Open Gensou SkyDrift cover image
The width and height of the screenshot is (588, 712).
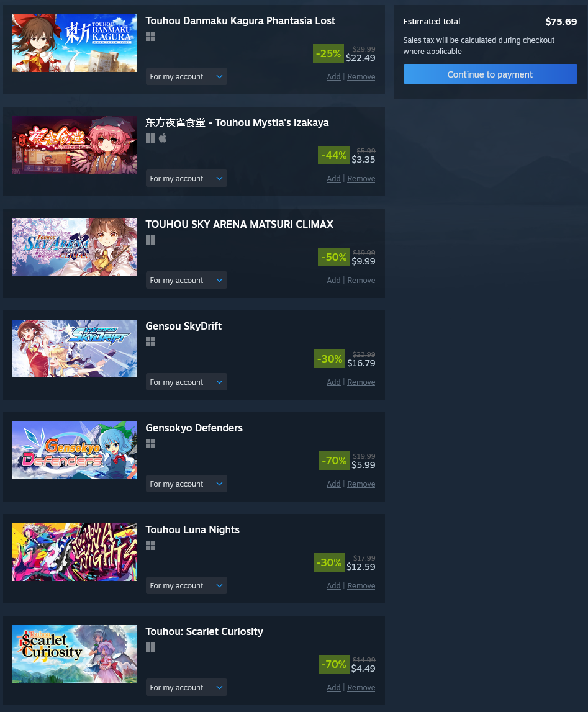coord(75,349)
